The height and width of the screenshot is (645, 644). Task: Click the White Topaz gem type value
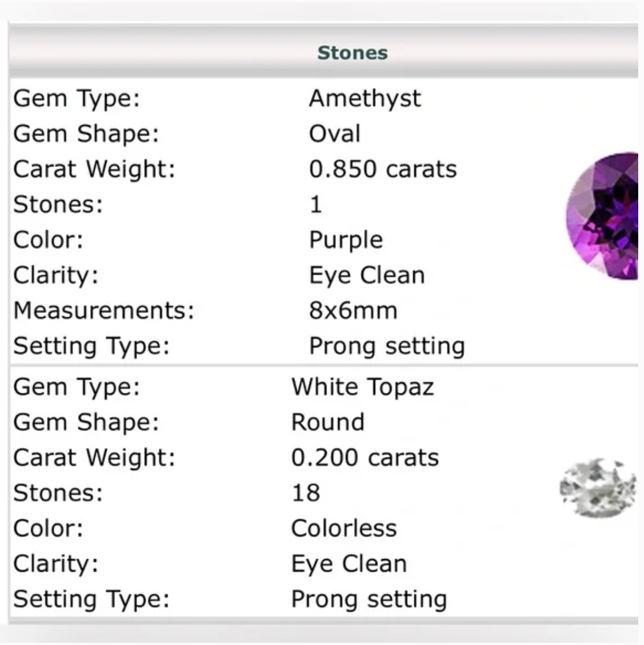(362, 387)
